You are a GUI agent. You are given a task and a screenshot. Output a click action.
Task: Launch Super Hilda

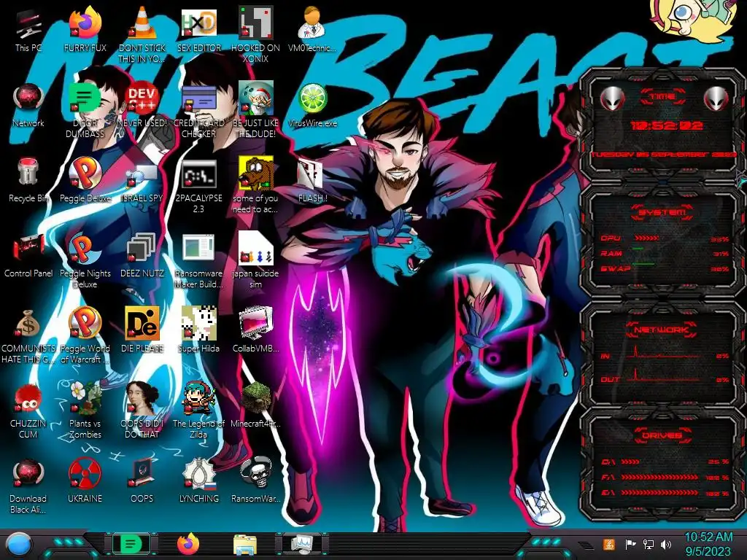click(x=199, y=331)
